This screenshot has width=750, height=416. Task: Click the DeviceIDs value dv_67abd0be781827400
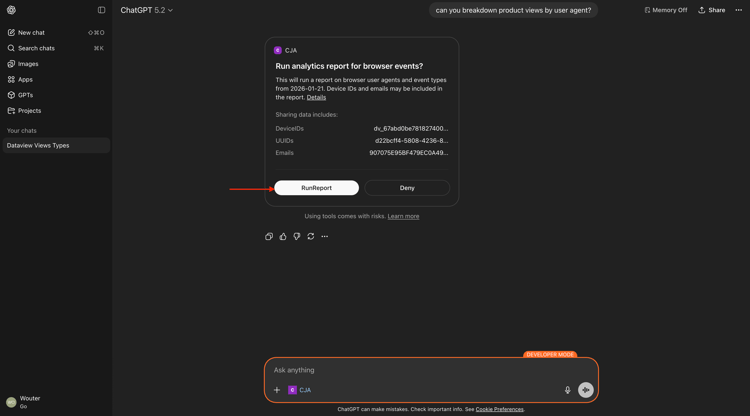coord(411,129)
